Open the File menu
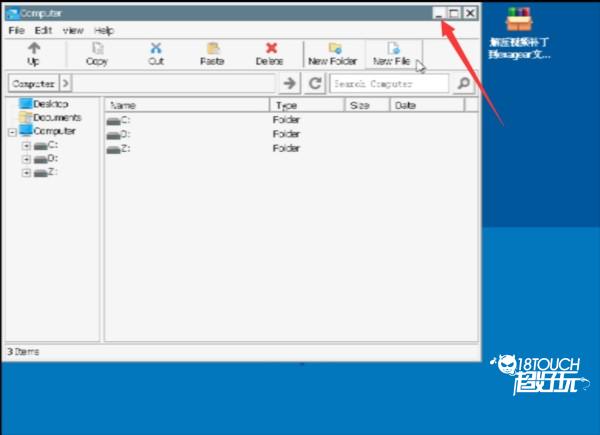Screen dimensions: 600x435 click(16, 30)
